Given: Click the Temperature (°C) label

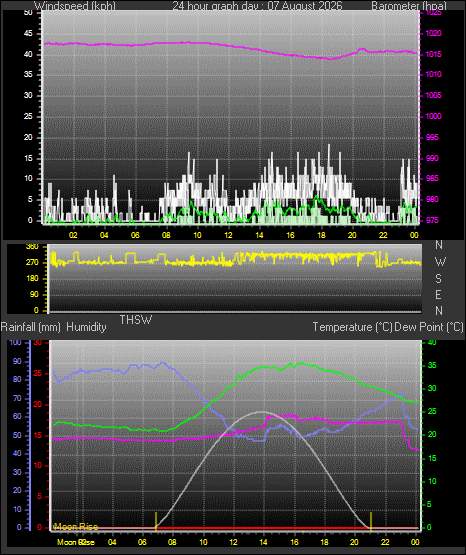Looking at the screenshot, I should pos(352,327).
